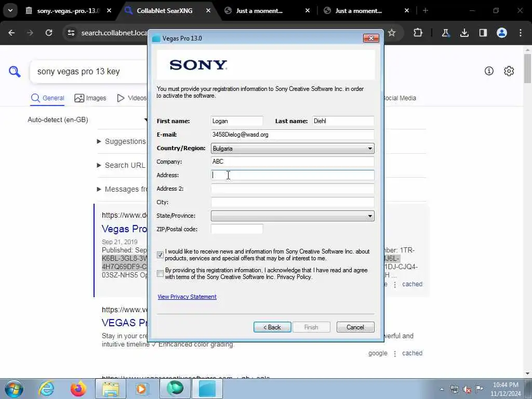Toggle the browser side panel icon

pos(483,33)
